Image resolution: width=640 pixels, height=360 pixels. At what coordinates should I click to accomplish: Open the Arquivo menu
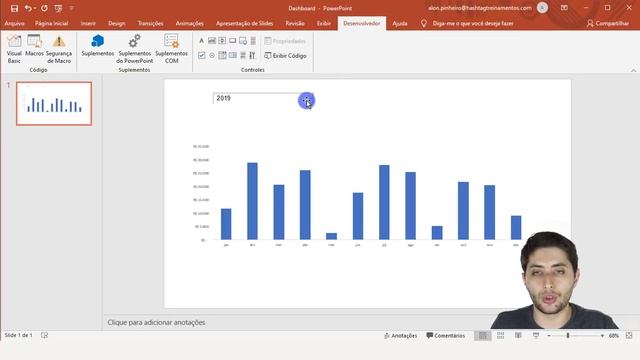coord(14,24)
